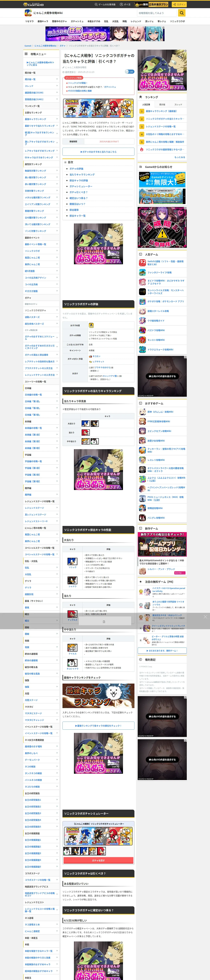This screenshot has width=210, height=980.
Task: Click the Gacha breadcrumb ガチャ link
Action: pyautogui.click(x=62, y=46)
